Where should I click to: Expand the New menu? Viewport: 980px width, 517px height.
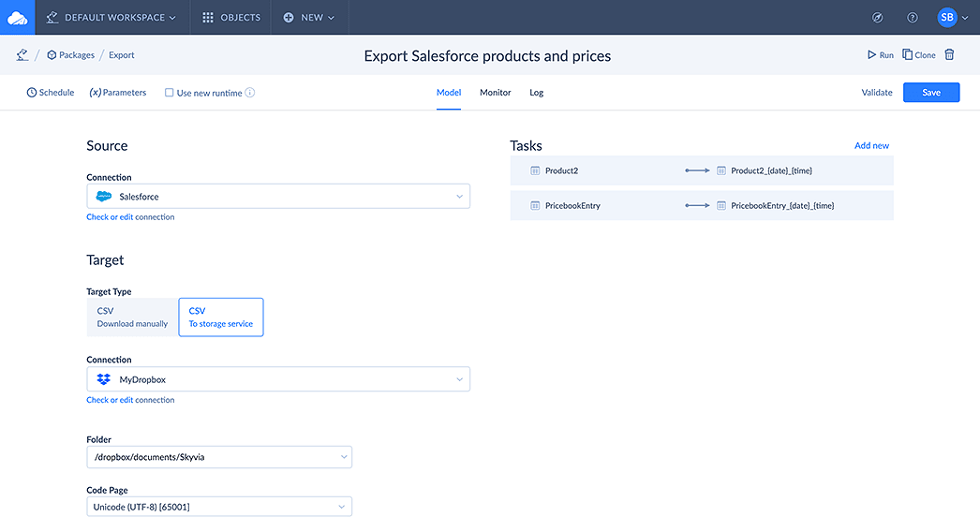pyautogui.click(x=309, y=18)
